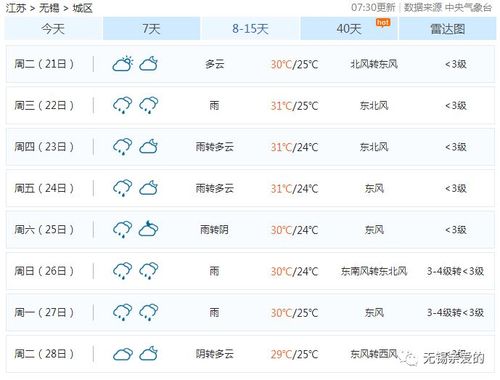Click the second rain icon for 26日
The image size is (500, 380).
point(148,271)
